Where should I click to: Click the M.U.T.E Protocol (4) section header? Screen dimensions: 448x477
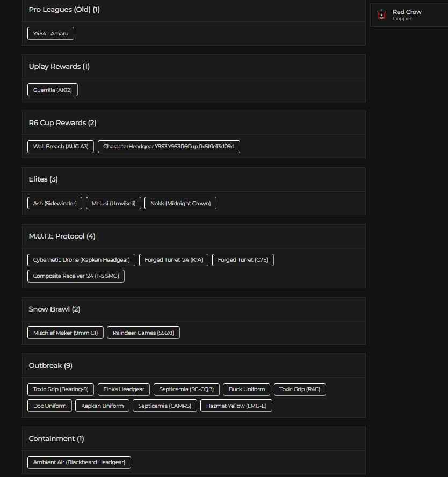pos(62,236)
